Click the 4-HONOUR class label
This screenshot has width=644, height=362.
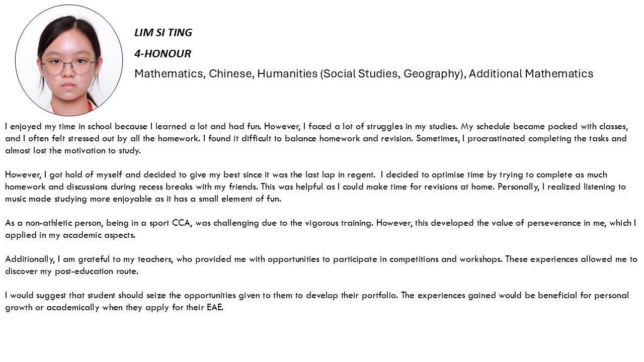pyautogui.click(x=163, y=53)
